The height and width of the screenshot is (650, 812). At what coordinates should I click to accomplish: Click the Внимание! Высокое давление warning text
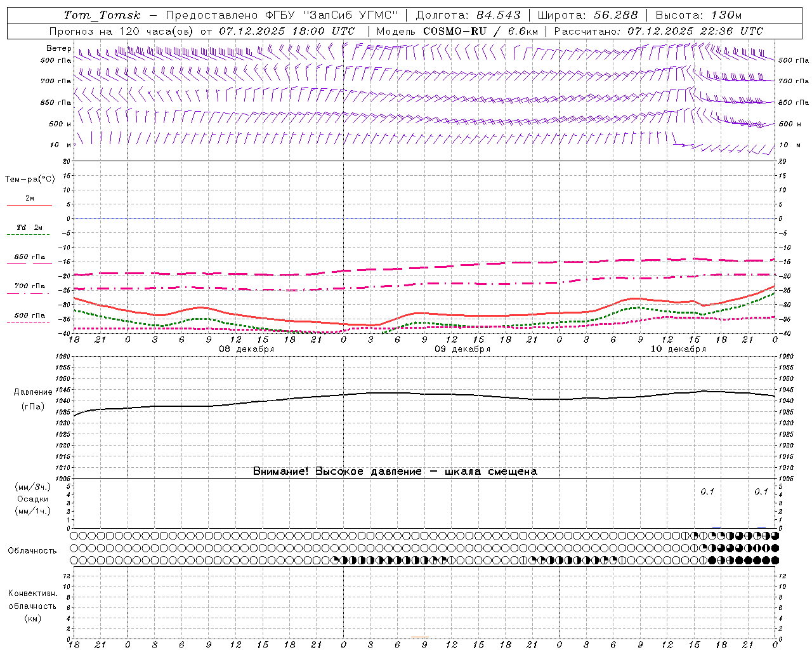(395, 472)
